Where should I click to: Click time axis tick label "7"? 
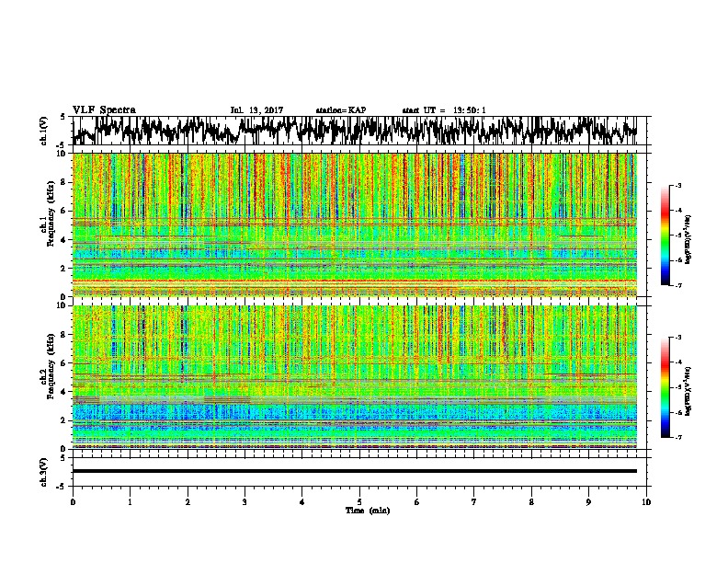(474, 502)
